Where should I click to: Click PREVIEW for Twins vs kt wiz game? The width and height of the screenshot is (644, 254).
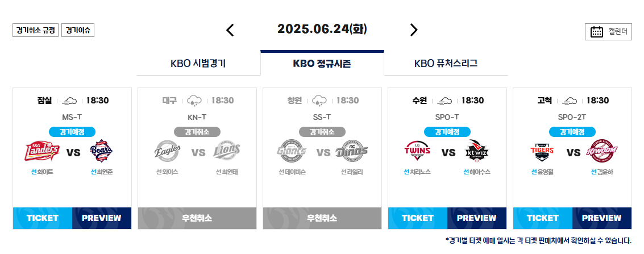pyautogui.click(x=476, y=218)
